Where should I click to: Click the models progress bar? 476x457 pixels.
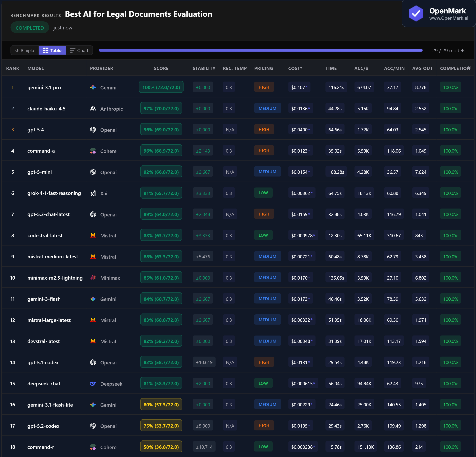[260, 50]
